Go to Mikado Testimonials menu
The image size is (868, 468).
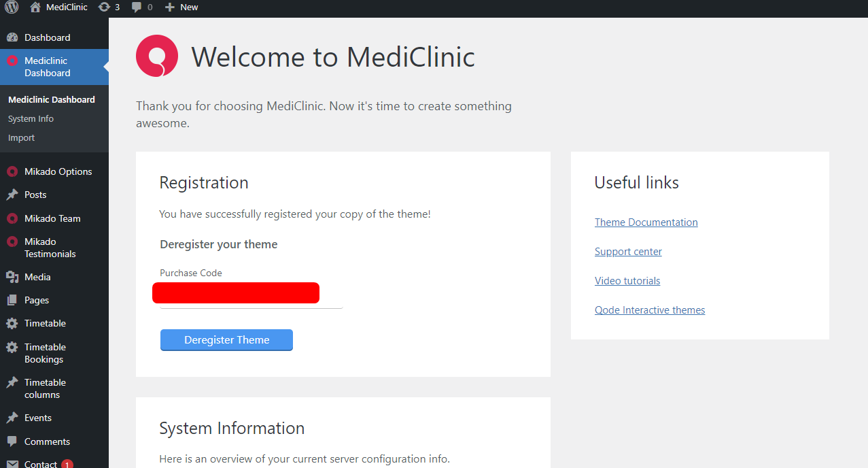pyautogui.click(x=50, y=248)
